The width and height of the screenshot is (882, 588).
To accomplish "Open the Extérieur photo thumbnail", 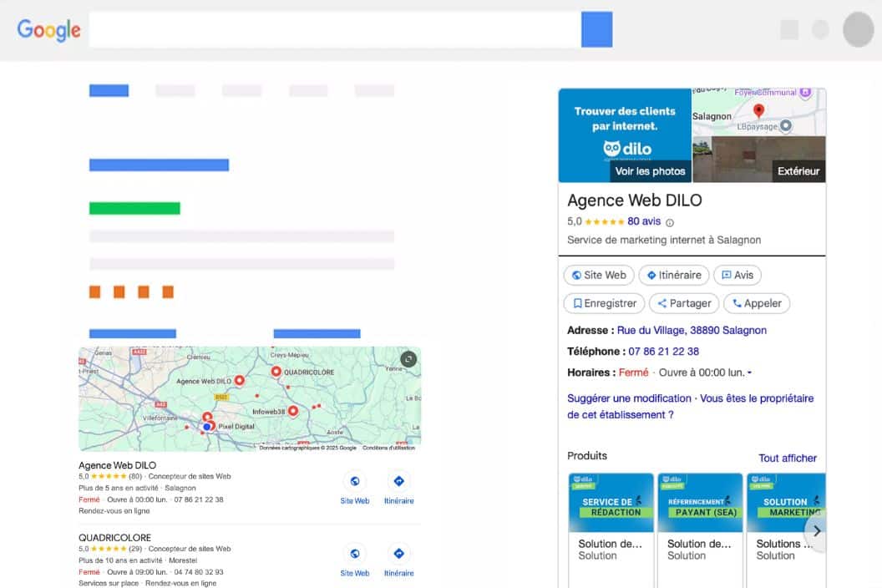I will (759, 160).
